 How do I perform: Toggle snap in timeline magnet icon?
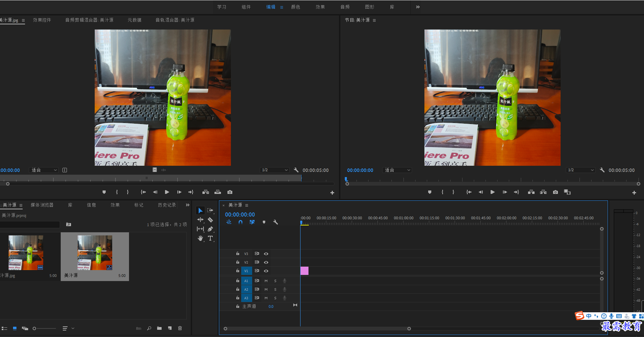(x=241, y=222)
